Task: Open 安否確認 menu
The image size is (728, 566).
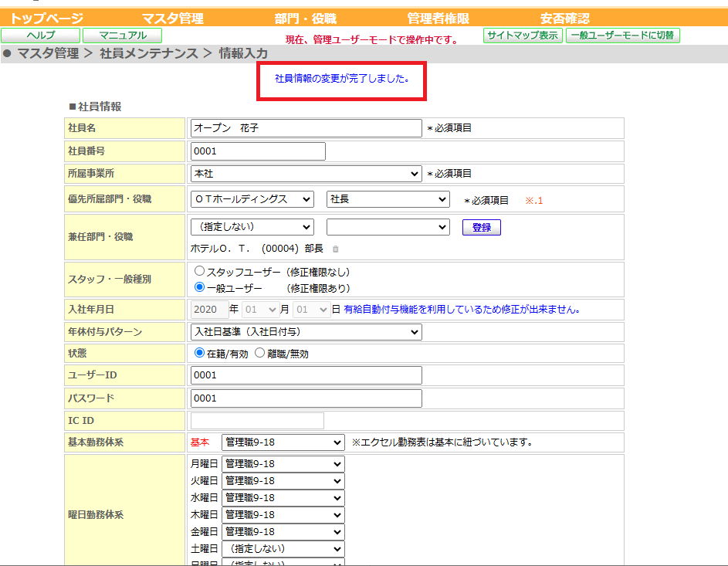Action: pyautogui.click(x=565, y=19)
